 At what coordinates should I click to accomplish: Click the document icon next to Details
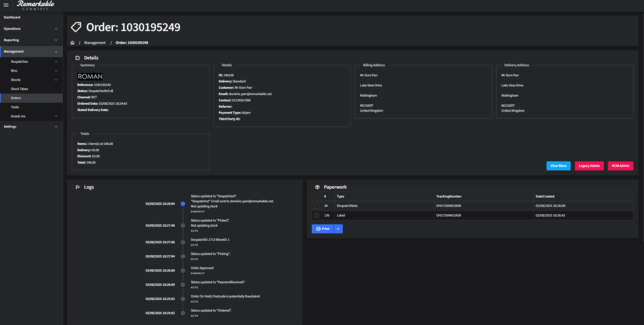pos(78,57)
